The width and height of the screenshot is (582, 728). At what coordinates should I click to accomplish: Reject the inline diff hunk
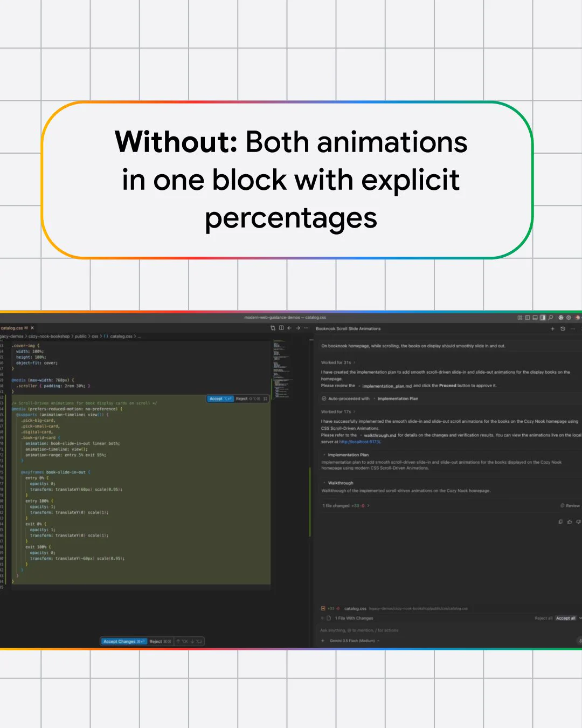[248, 399]
